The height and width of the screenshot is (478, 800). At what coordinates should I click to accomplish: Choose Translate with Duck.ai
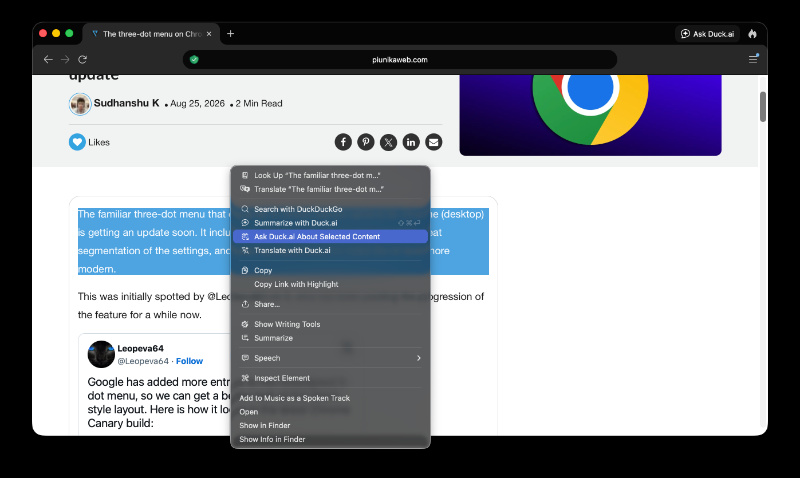tap(330, 250)
